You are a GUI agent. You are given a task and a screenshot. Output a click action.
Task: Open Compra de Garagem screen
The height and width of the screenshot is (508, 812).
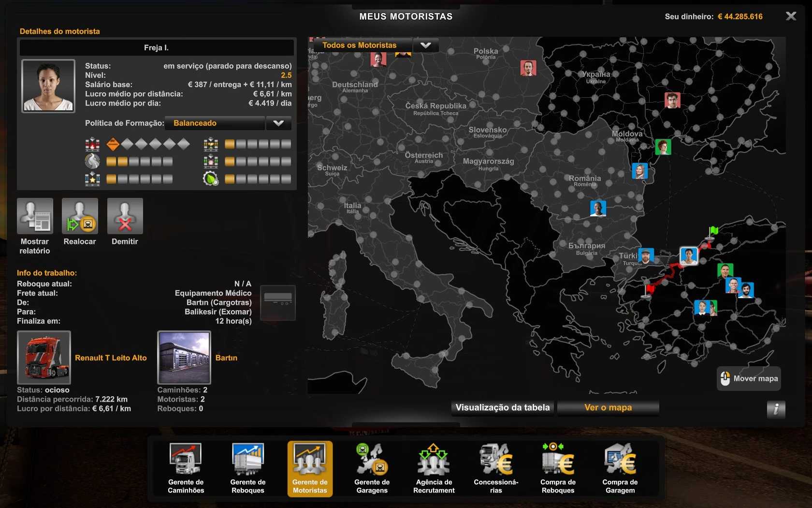620,467
